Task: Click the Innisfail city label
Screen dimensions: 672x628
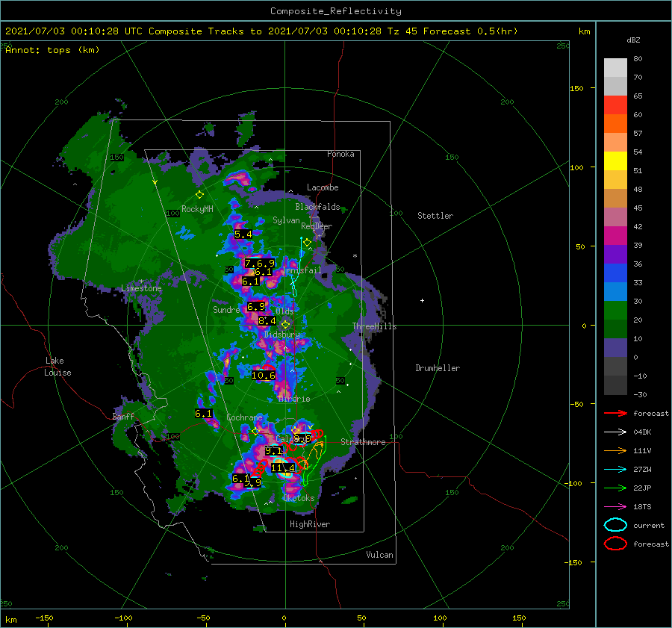Action: coord(302,270)
